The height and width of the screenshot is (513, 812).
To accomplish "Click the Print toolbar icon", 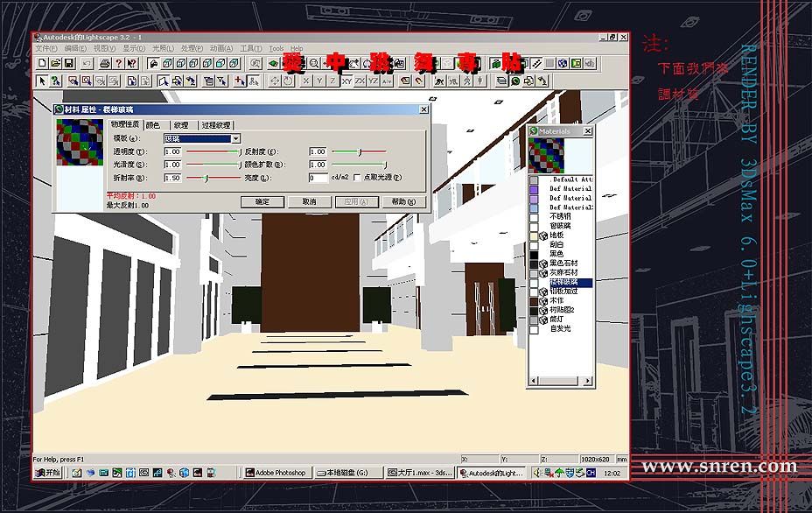I will (105, 63).
